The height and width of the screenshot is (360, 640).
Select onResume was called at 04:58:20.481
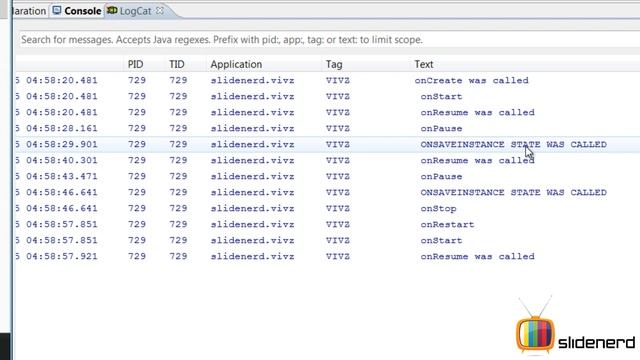tap(328, 112)
